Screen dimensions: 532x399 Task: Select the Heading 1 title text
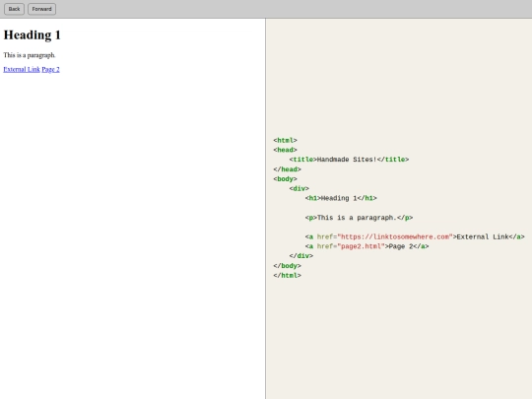pos(32,34)
